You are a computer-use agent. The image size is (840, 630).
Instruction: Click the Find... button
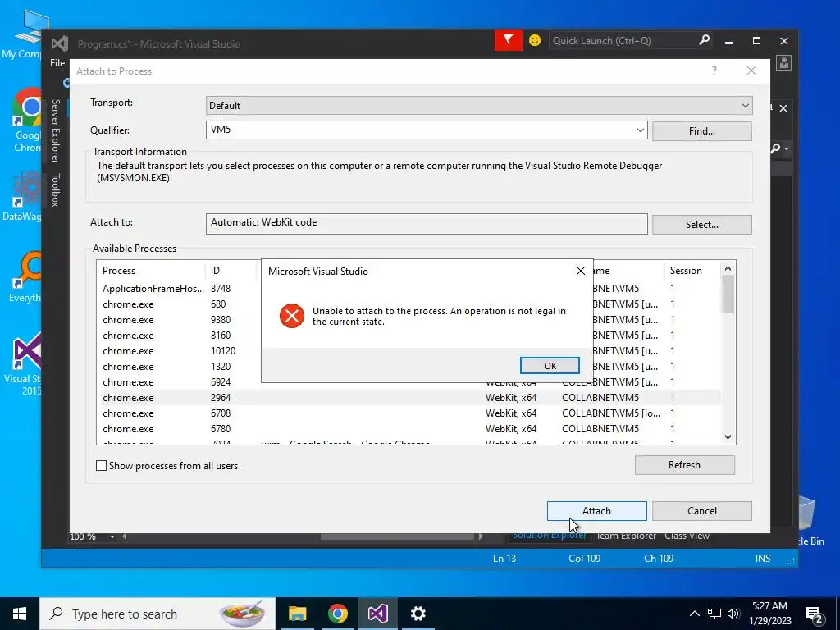point(702,131)
